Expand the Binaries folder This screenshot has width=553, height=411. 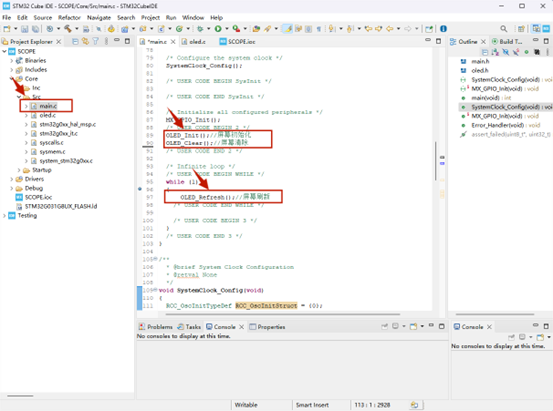pos(11,61)
